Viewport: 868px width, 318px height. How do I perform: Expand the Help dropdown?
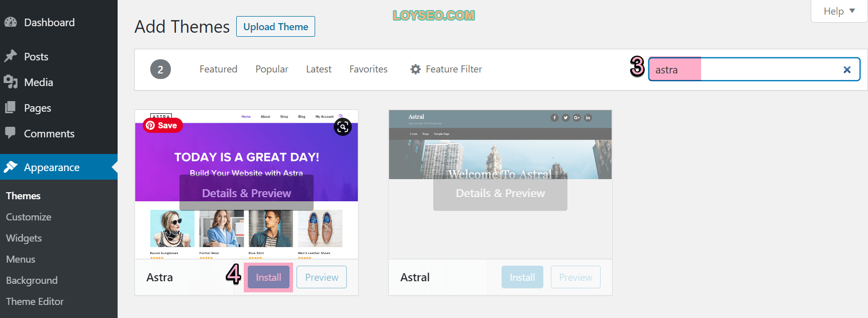839,11
